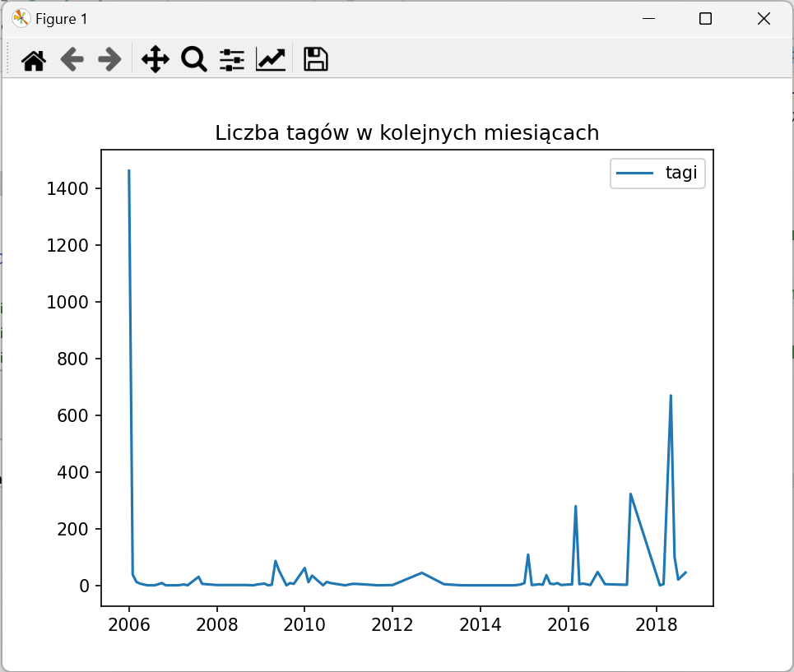Viewport: 794px width, 672px height.
Task: Minimize the Figure 1 window
Action: (649, 19)
